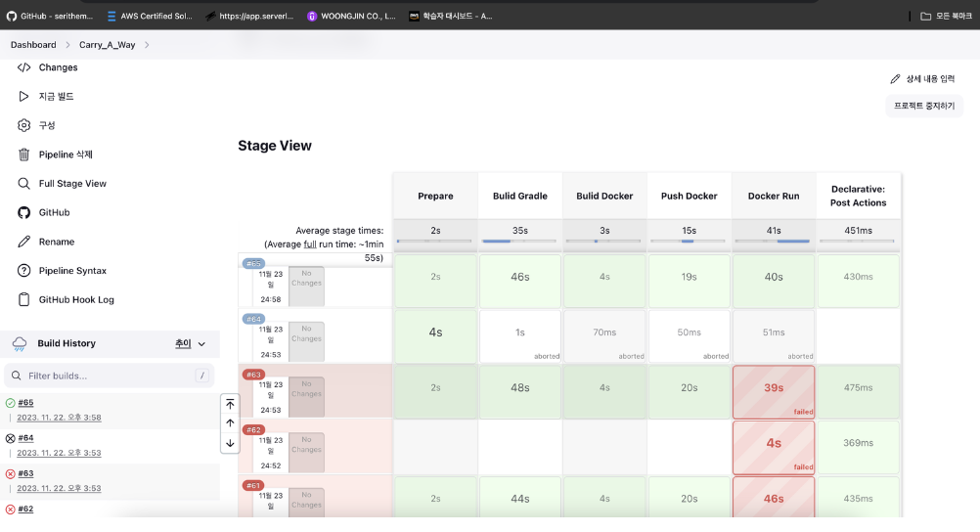Click the failed status icon of build #62

10,510
